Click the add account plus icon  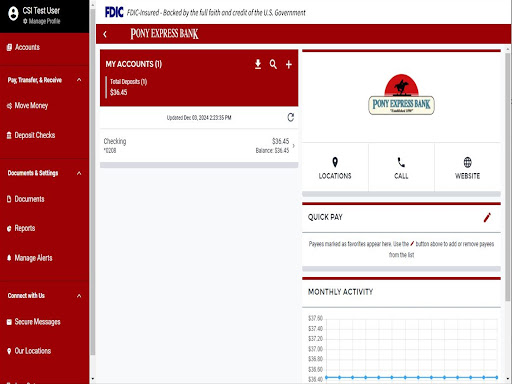coord(289,64)
